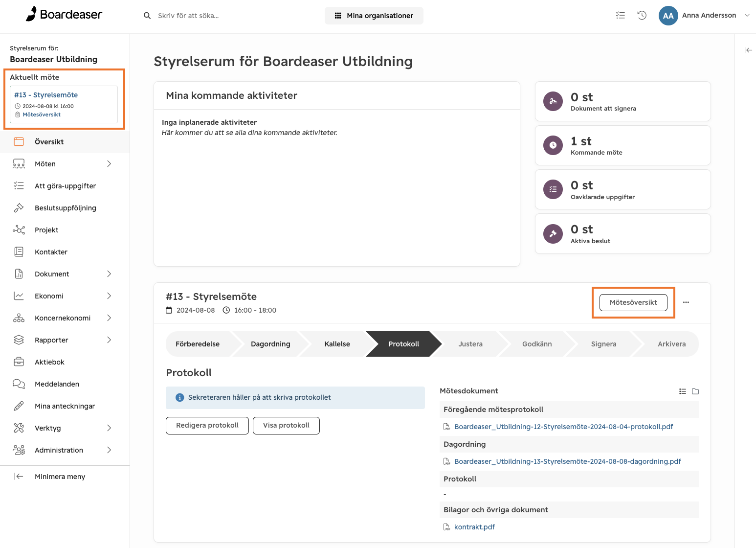Screen dimensions: 756x548
Task: Click the Dokument file icon
Action: coord(19,274)
